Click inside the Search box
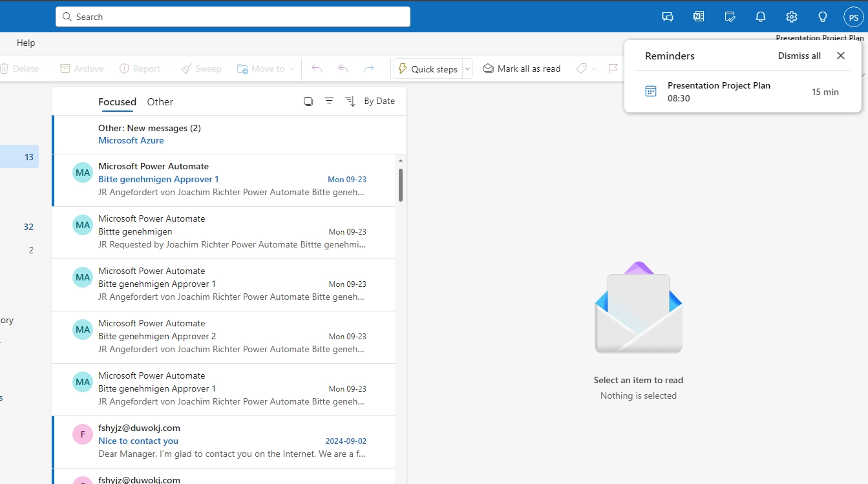Screen dimensions: 868x484 tap(233, 17)
